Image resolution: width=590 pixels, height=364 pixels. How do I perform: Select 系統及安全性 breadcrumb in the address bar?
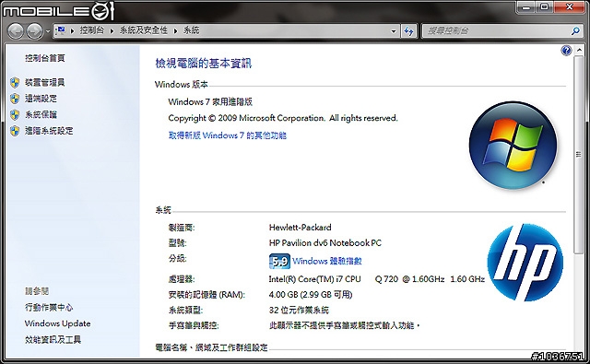(x=144, y=30)
